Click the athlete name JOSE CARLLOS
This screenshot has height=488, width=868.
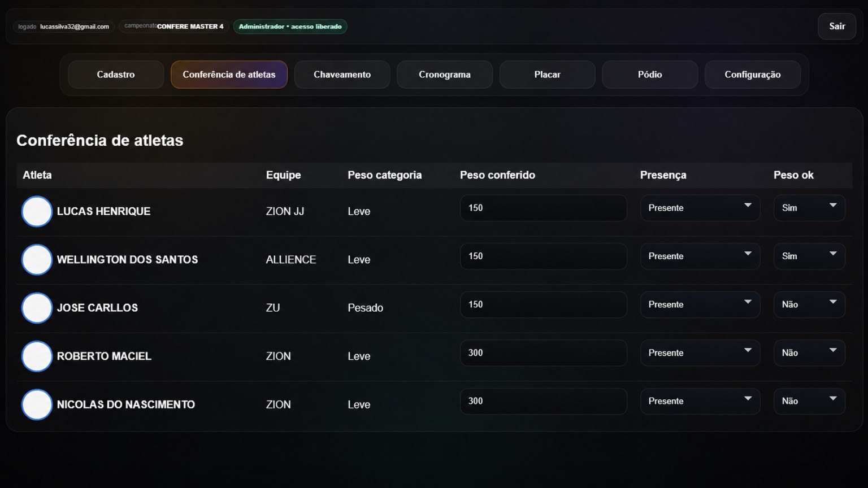[97, 308]
